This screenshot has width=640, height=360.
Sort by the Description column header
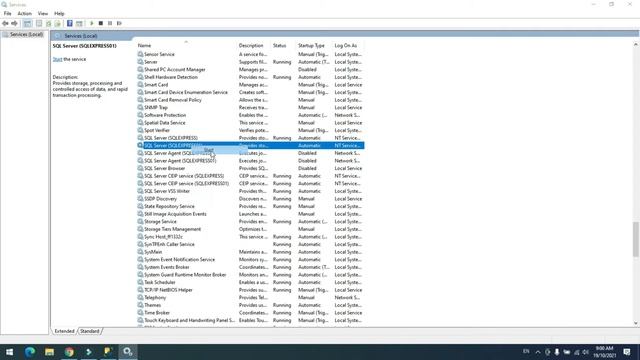tap(251, 46)
